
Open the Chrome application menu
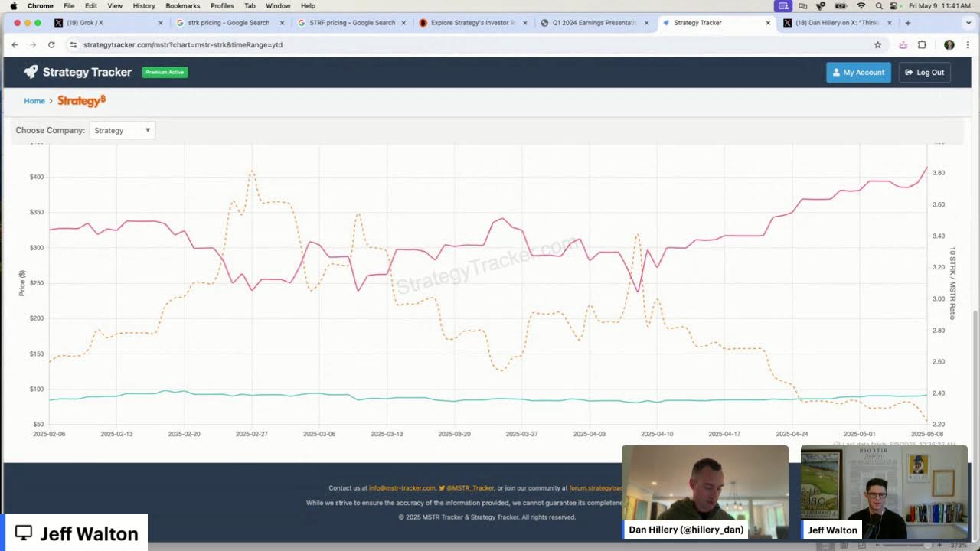41,5
